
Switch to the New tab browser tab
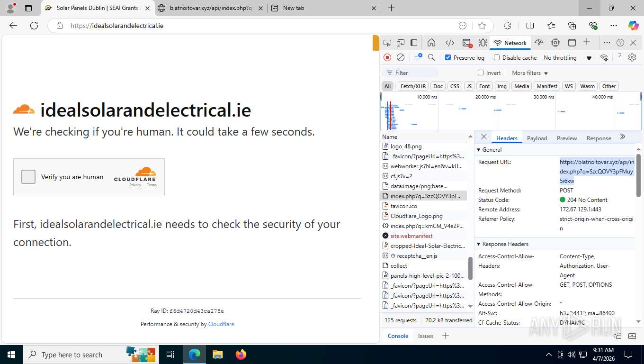coord(324,8)
